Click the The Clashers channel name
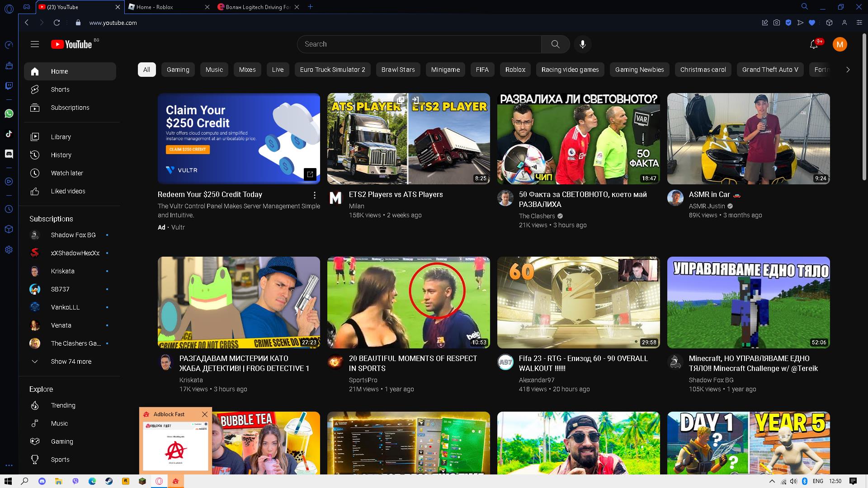The width and height of the screenshot is (868, 488). click(x=537, y=216)
